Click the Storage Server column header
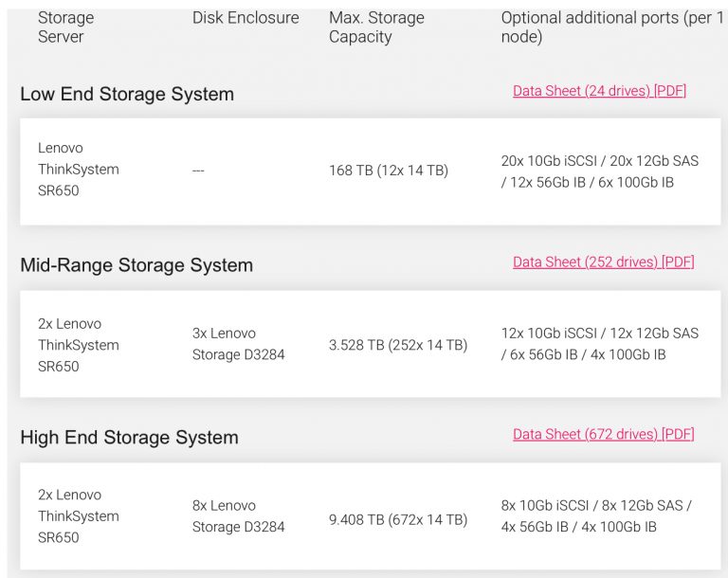 [x=66, y=27]
